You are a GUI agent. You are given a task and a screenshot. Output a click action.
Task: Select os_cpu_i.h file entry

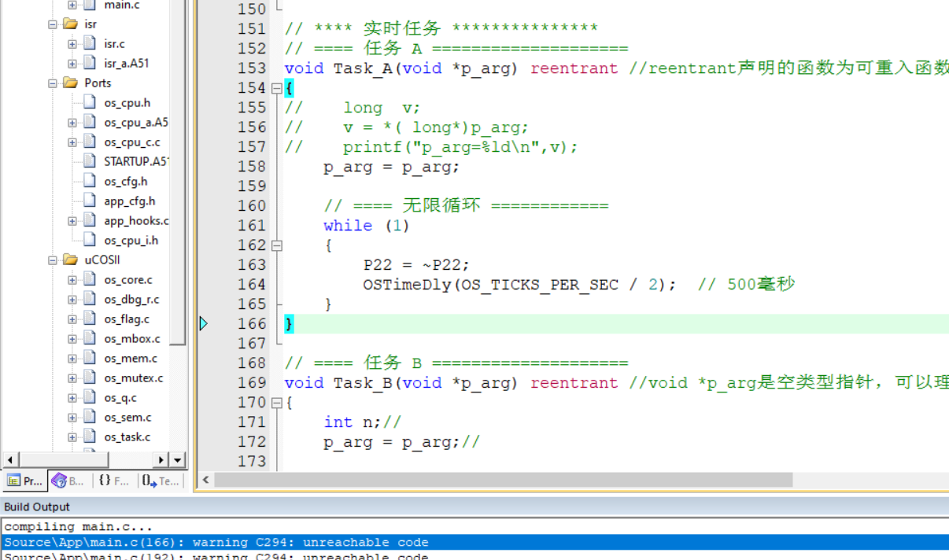click(x=131, y=241)
